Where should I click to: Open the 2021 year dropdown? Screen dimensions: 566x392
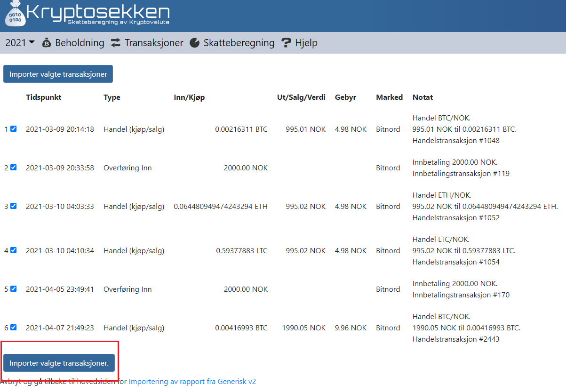[x=20, y=43]
